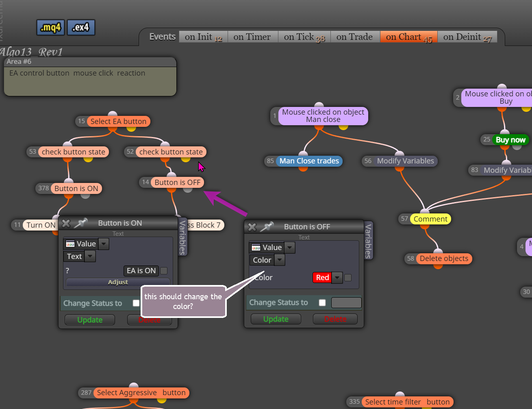Click the .ex4 compile button
Screen dimensions: 532x409
(81, 27)
